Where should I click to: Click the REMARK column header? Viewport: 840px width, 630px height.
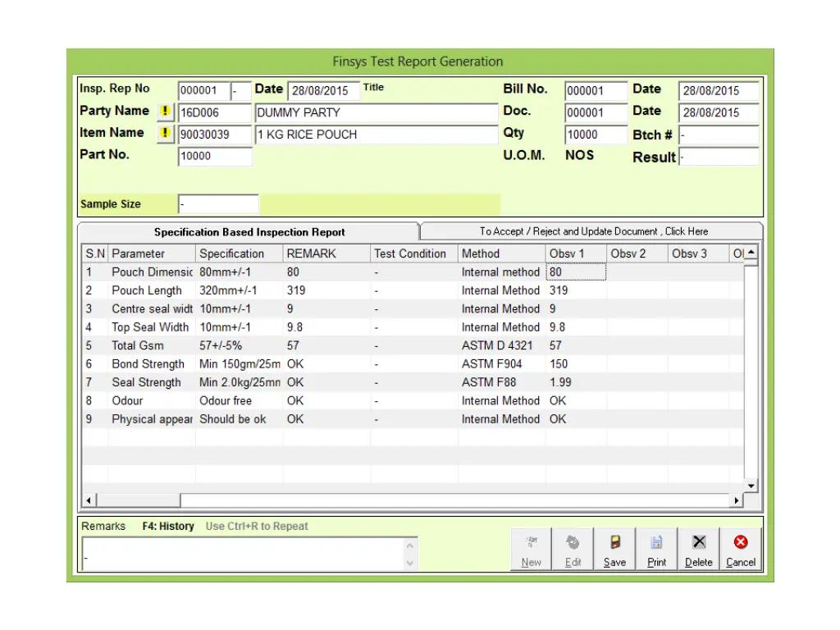[x=326, y=253]
